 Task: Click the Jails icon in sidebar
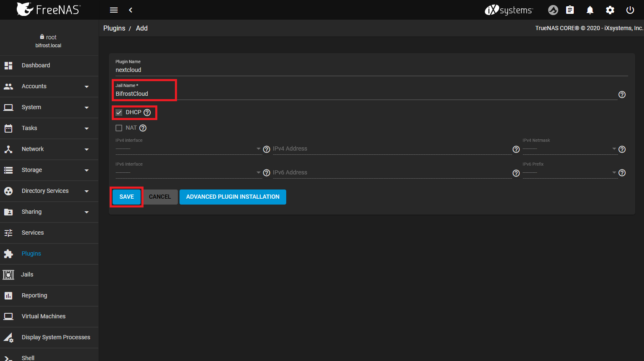pyautogui.click(x=8, y=274)
